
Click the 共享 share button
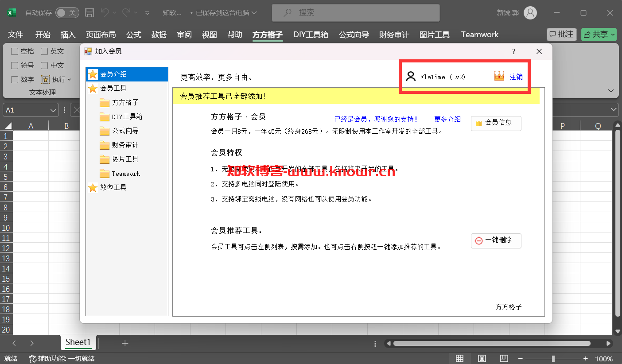click(x=599, y=34)
